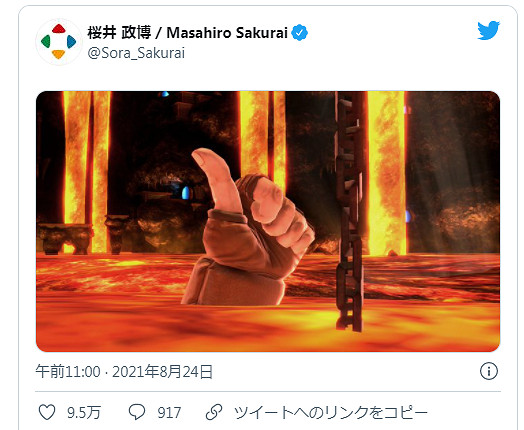The width and height of the screenshot is (524, 430).
Task: Click the thumbs-up hand in the image
Action: tap(249, 227)
